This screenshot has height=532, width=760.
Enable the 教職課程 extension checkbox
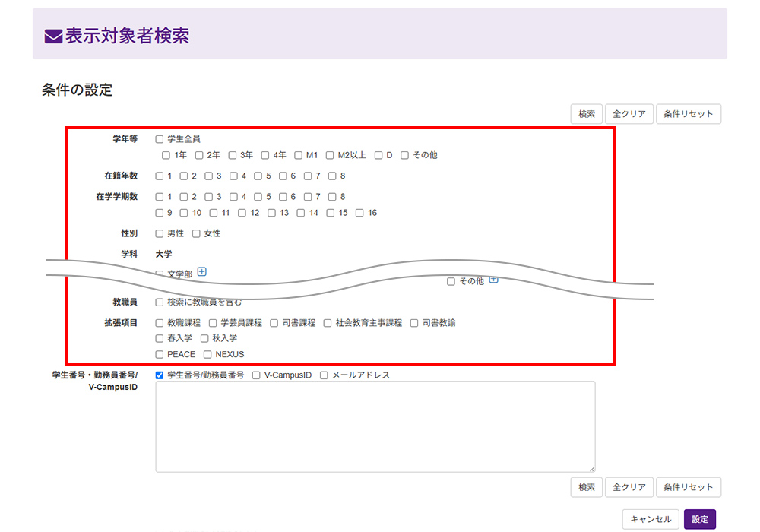point(160,323)
